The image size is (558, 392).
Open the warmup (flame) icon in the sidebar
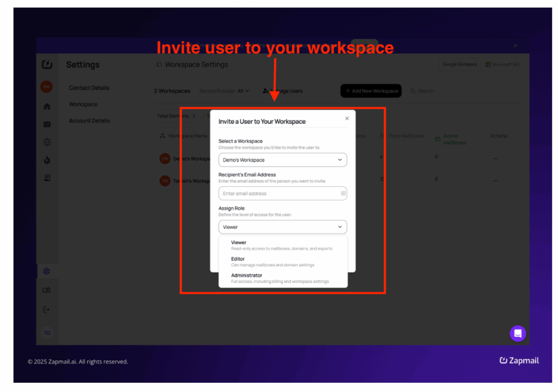(x=47, y=160)
